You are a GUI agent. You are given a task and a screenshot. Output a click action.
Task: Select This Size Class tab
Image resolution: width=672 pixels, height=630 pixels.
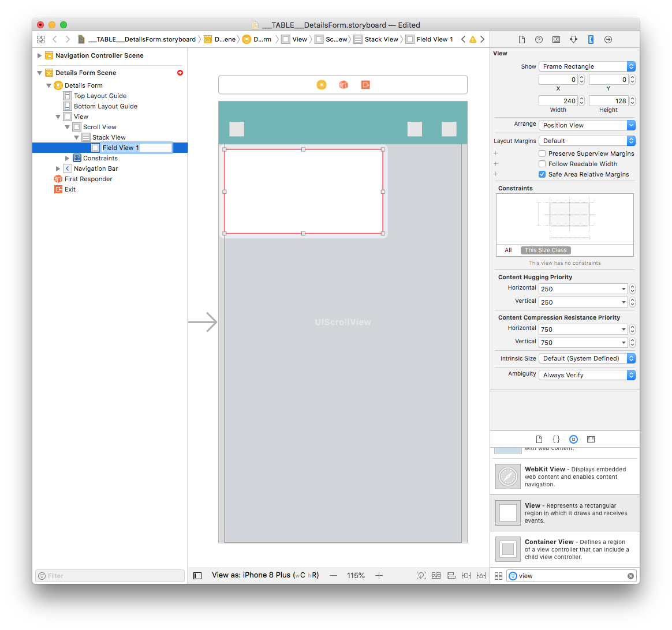pyautogui.click(x=546, y=250)
